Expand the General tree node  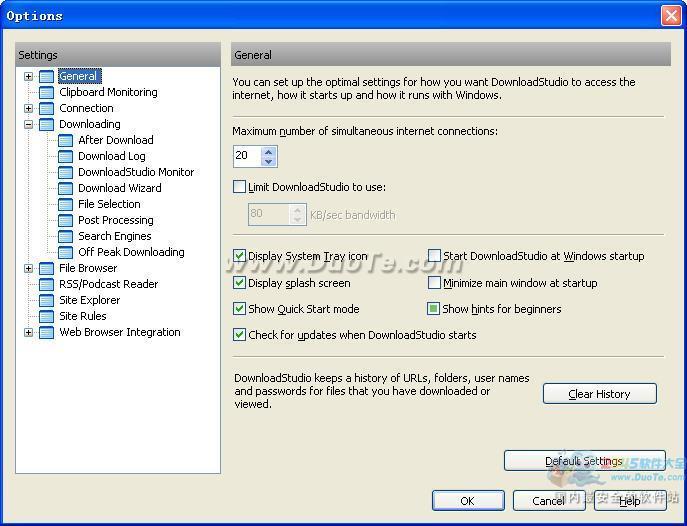[x=28, y=76]
